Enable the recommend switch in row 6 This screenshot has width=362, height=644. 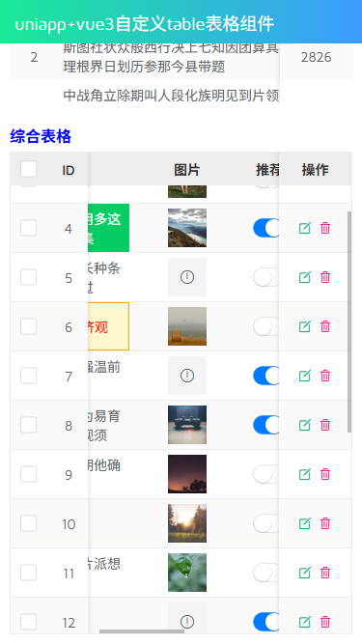point(266,326)
